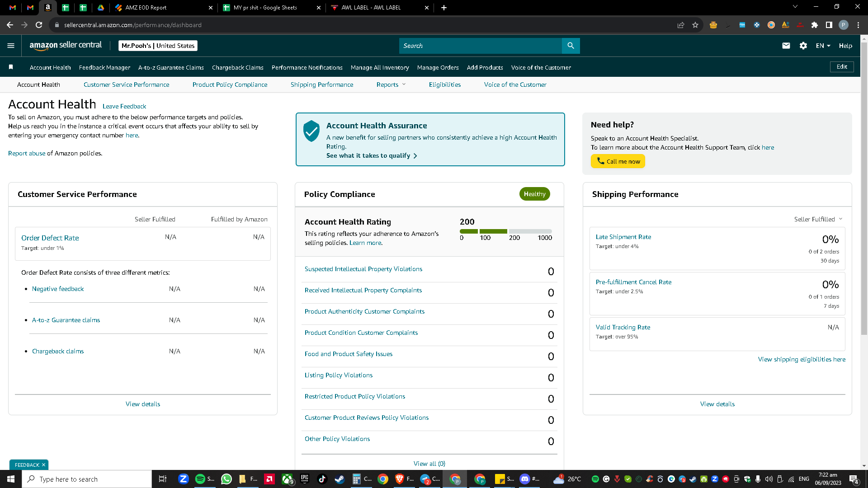868x488 pixels.
Task: Expand See what it takes to qualify
Action: pos(372,155)
